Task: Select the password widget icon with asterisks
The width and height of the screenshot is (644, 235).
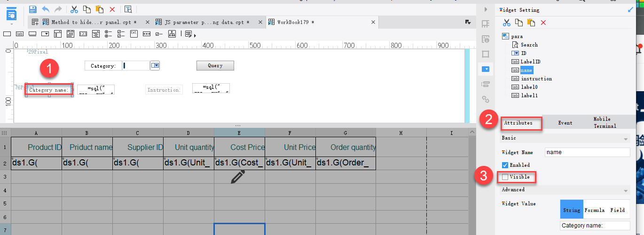Action: [147, 34]
